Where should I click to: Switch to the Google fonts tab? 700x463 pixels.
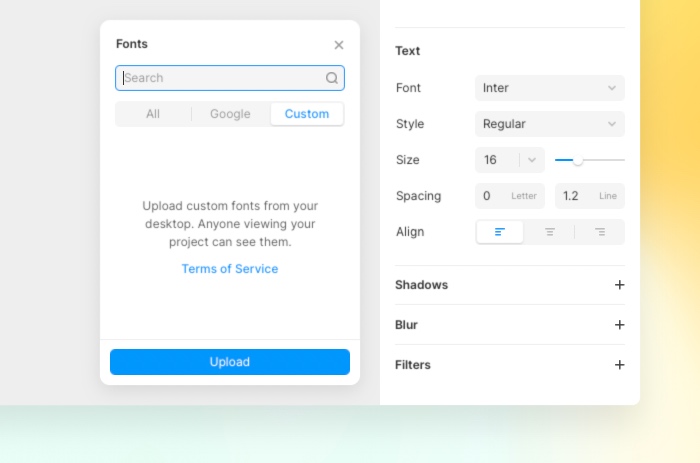point(230,114)
